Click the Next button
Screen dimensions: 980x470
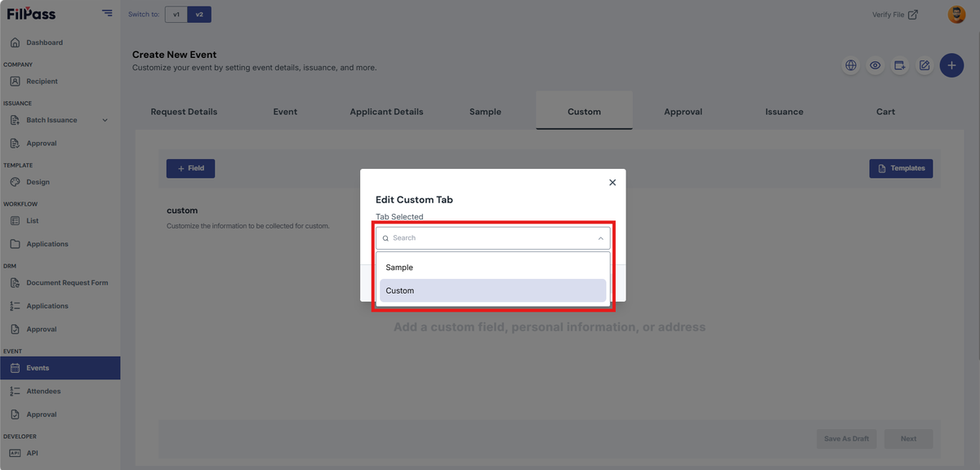point(908,439)
